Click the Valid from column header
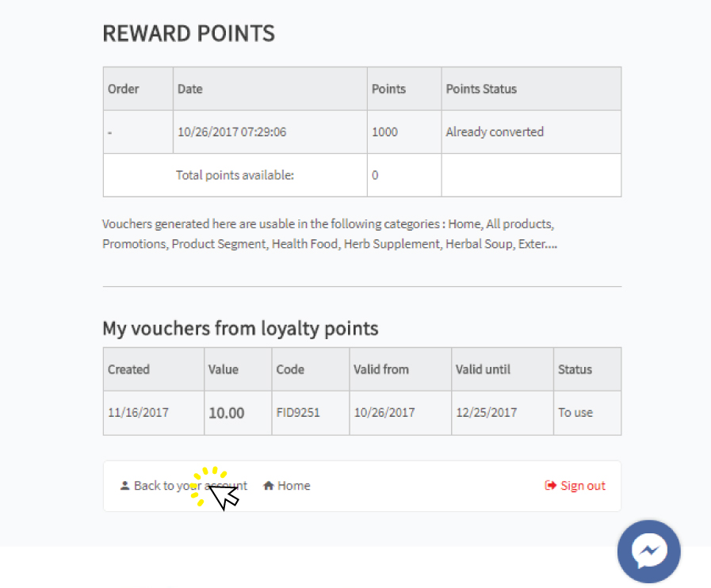 pyautogui.click(x=400, y=369)
